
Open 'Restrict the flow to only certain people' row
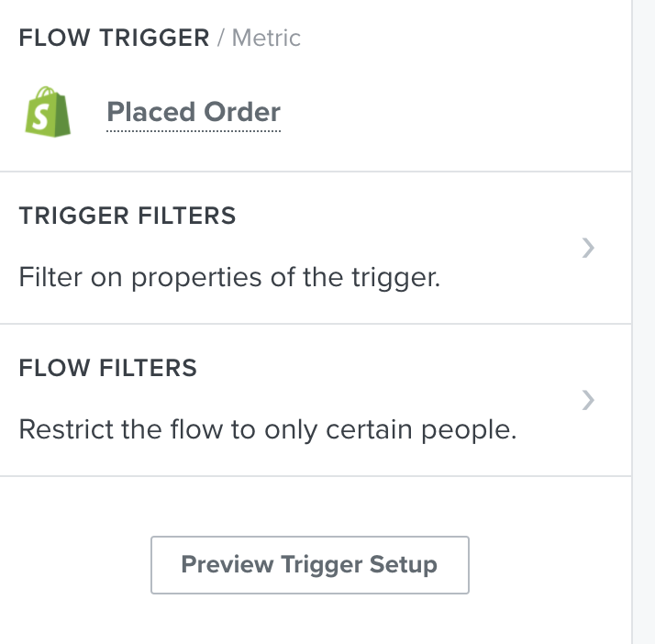316,400
